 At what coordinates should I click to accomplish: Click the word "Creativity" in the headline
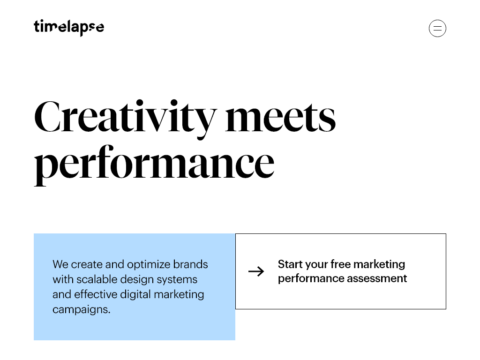click(125, 118)
